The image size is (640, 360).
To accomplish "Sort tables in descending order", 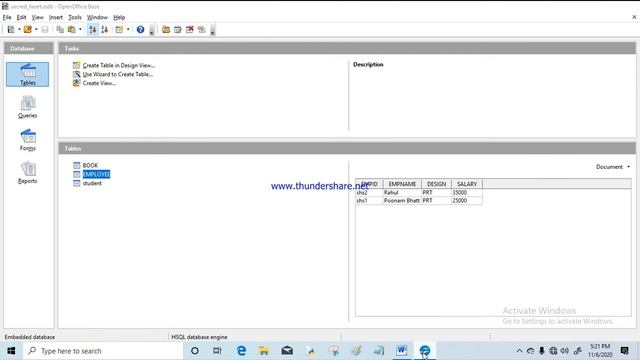I will coord(104,29).
